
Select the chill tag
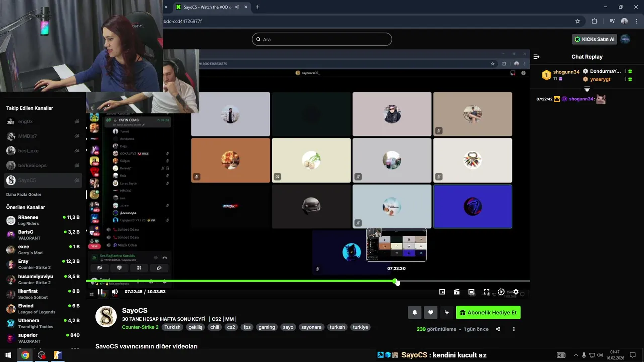point(215,327)
